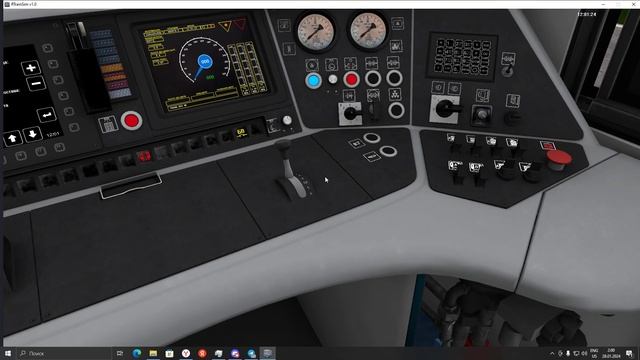This screenshot has width=640, height=360.
Task: Open Task View on the taskbar
Action: tap(120, 353)
